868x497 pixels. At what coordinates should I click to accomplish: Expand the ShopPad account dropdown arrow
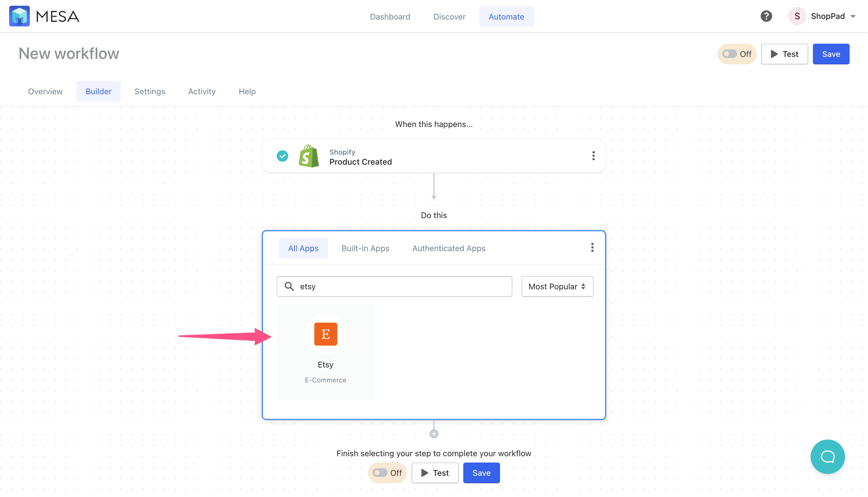click(x=853, y=16)
